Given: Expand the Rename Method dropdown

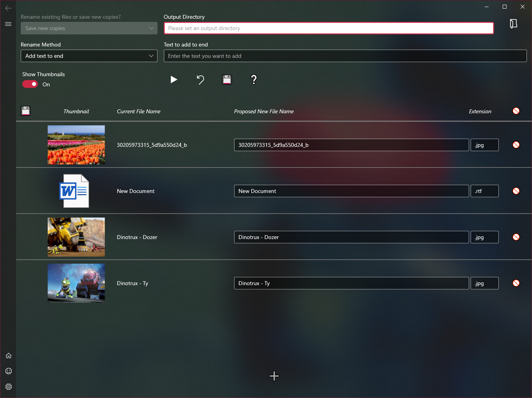Looking at the screenshot, I should [89, 56].
